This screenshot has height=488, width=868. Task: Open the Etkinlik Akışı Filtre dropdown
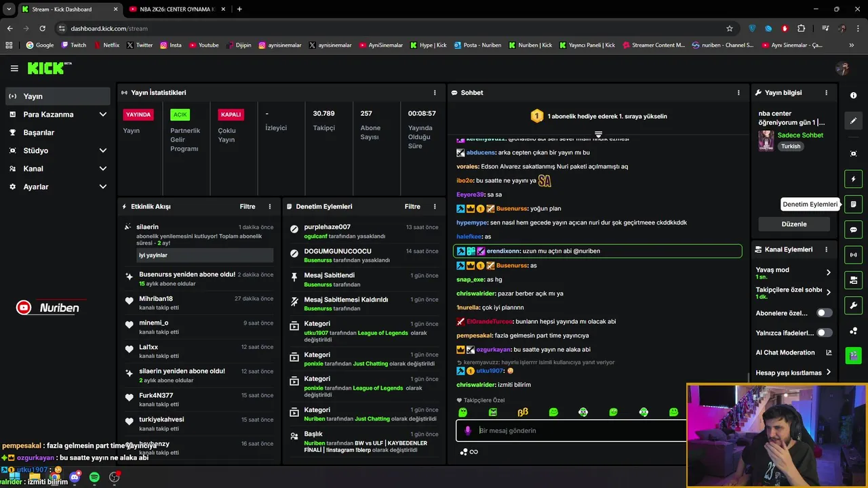click(248, 207)
